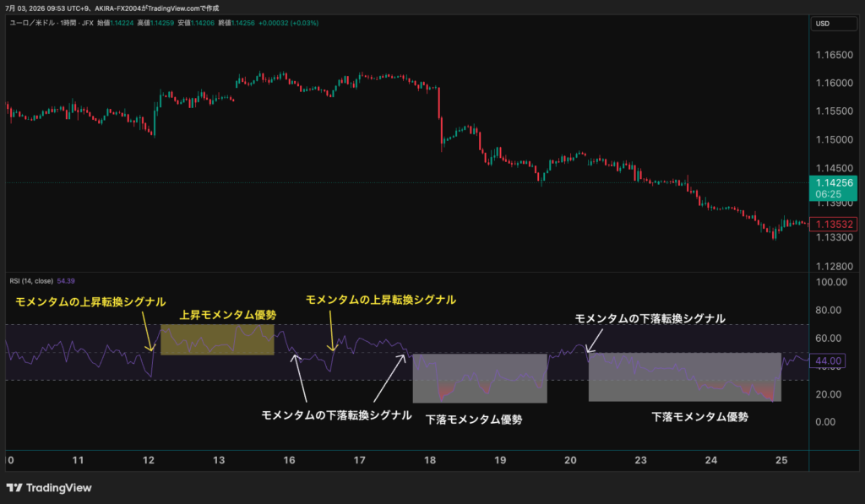This screenshot has height=504, width=865.
Task: Click the RSI axis label 20.00
Action: pos(828,394)
